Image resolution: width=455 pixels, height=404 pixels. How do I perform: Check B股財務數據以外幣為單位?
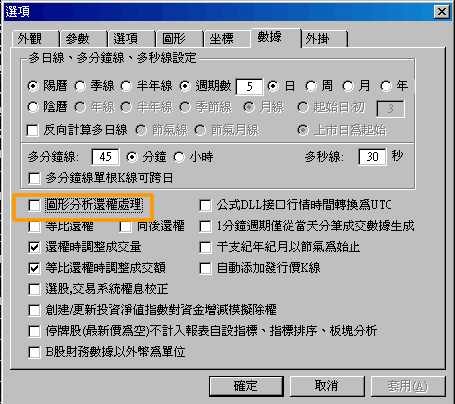(x=34, y=352)
